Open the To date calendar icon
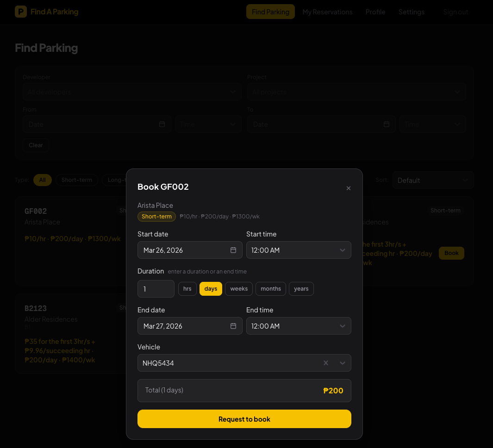 [387, 124]
